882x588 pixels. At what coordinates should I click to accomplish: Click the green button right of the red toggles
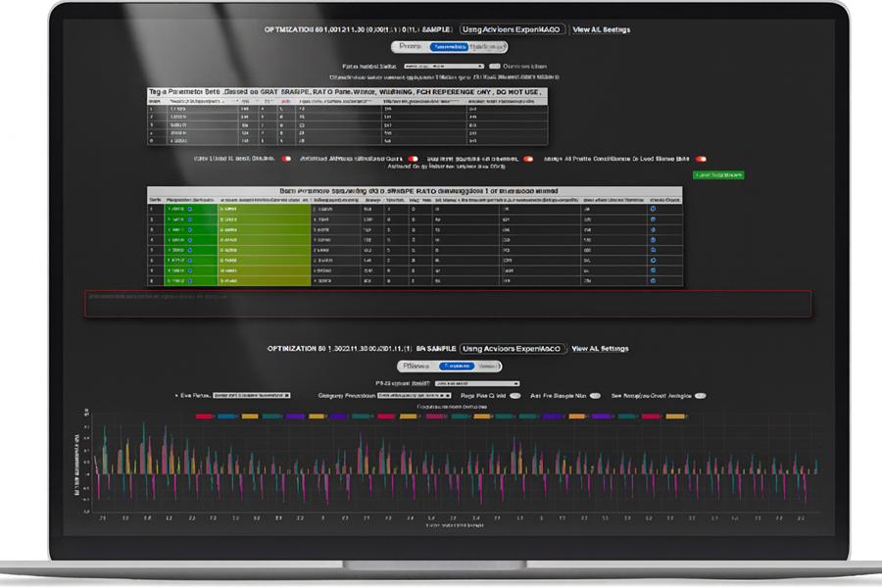point(718,175)
